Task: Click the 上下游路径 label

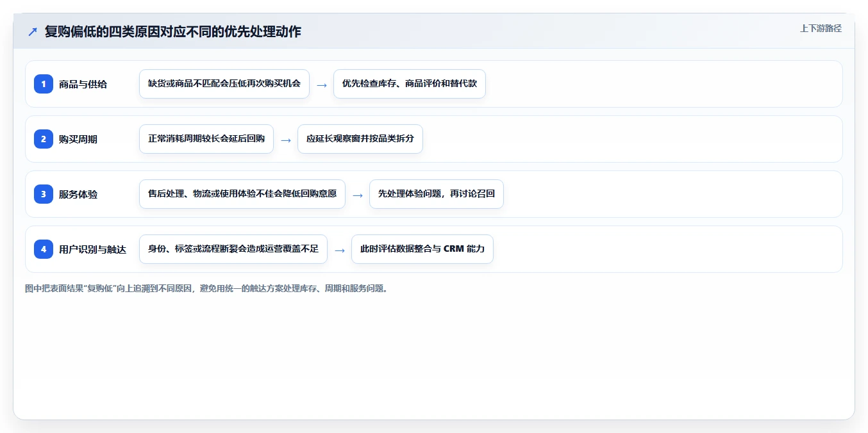Action: pyautogui.click(x=821, y=28)
